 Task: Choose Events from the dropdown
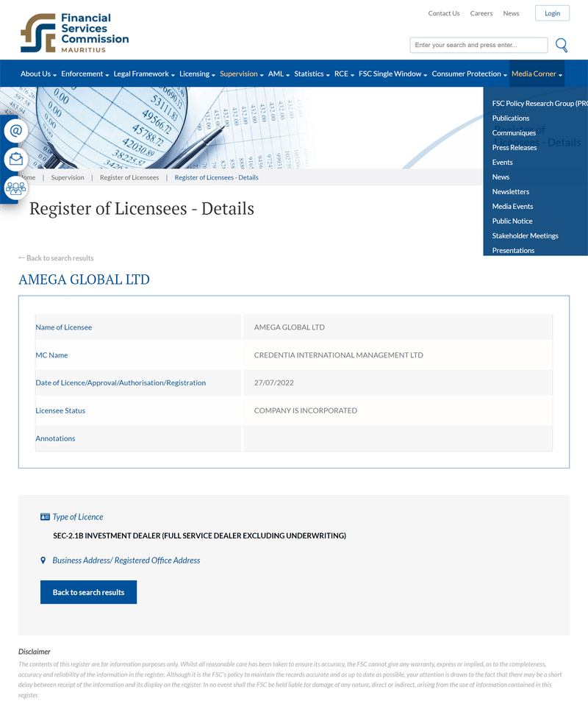tap(502, 163)
